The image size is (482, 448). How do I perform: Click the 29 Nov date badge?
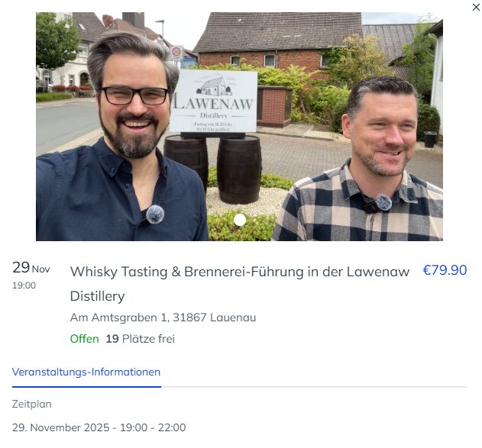pyautogui.click(x=31, y=267)
